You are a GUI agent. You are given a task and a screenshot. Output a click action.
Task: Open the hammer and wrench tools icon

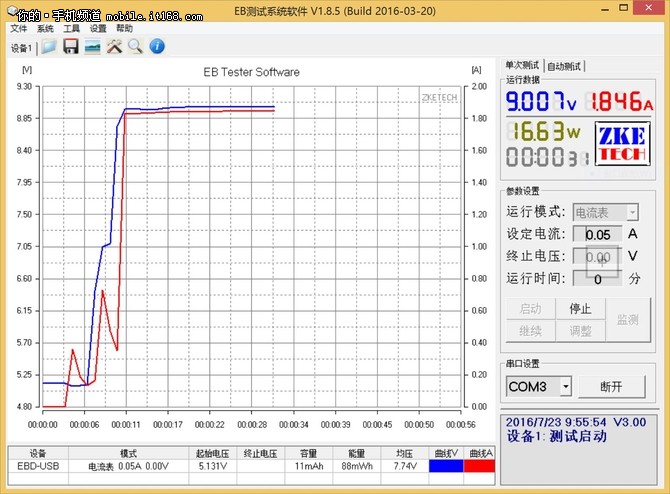114,47
